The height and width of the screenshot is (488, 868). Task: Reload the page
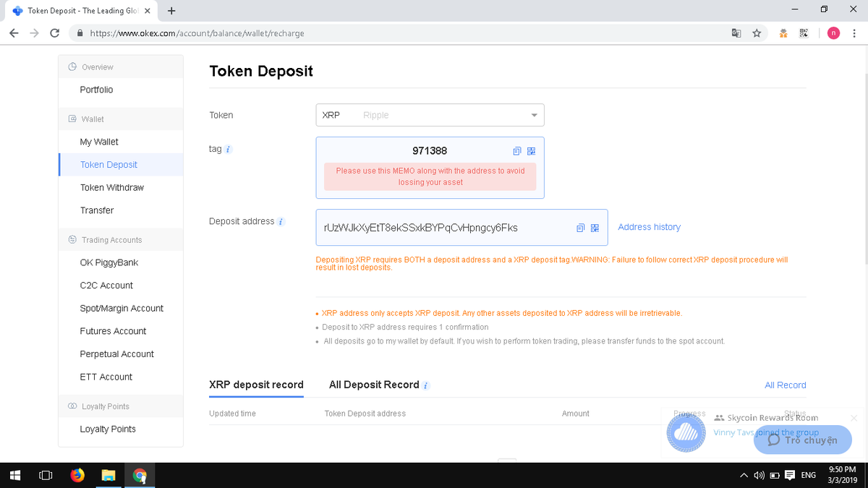(55, 33)
